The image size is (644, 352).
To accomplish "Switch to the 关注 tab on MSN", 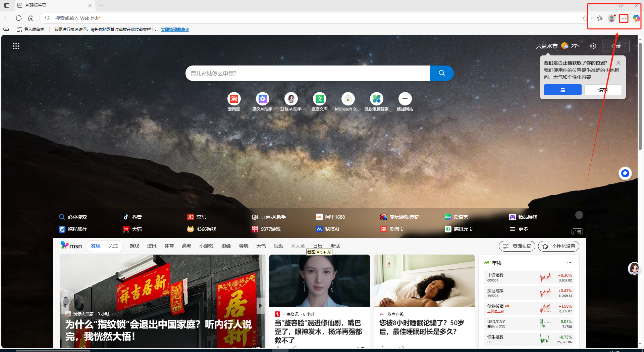I will click(x=113, y=246).
